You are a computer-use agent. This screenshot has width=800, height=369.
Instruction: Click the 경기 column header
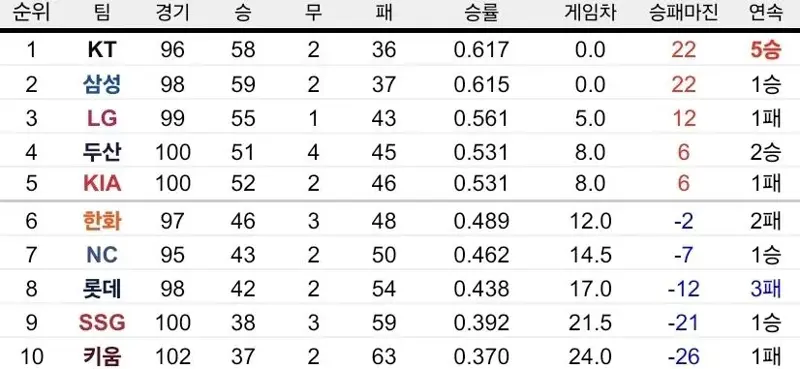[172, 13]
